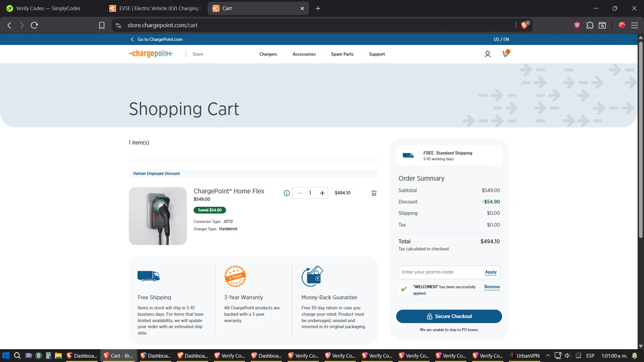This screenshot has height=362, width=644.
Task: Open the shopping cart icon in header
Action: (505, 54)
